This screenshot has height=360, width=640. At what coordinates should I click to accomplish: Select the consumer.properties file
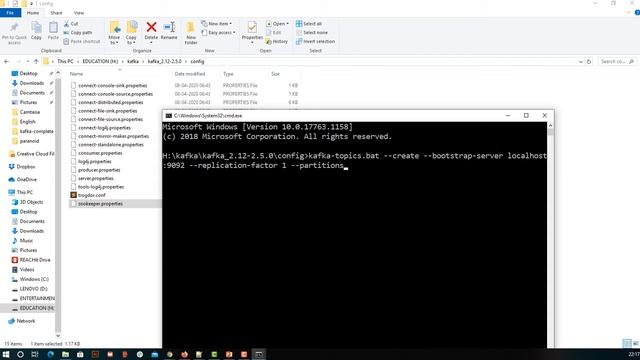click(x=100, y=153)
